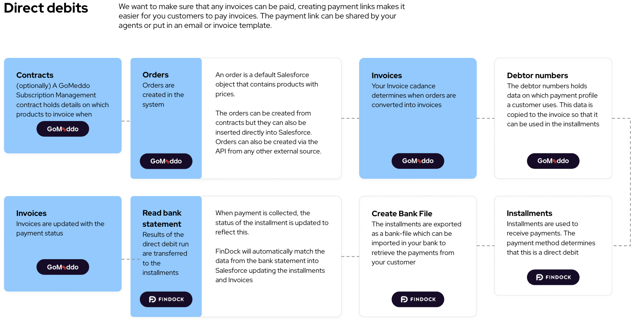Select the Contracts card title
The image size is (644, 323).
tap(35, 75)
